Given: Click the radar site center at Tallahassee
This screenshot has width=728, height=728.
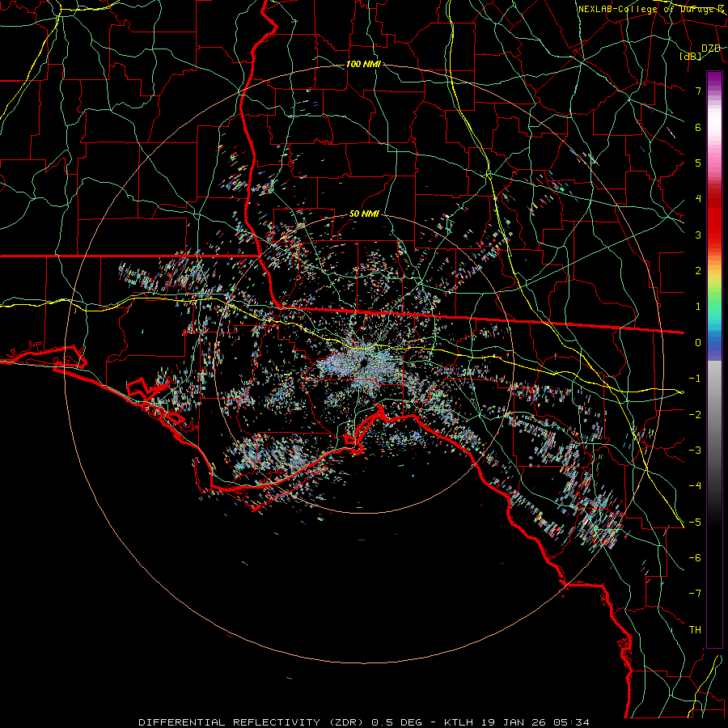Looking at the screenshot, I should pyautogui.click(x=363, y=362).
